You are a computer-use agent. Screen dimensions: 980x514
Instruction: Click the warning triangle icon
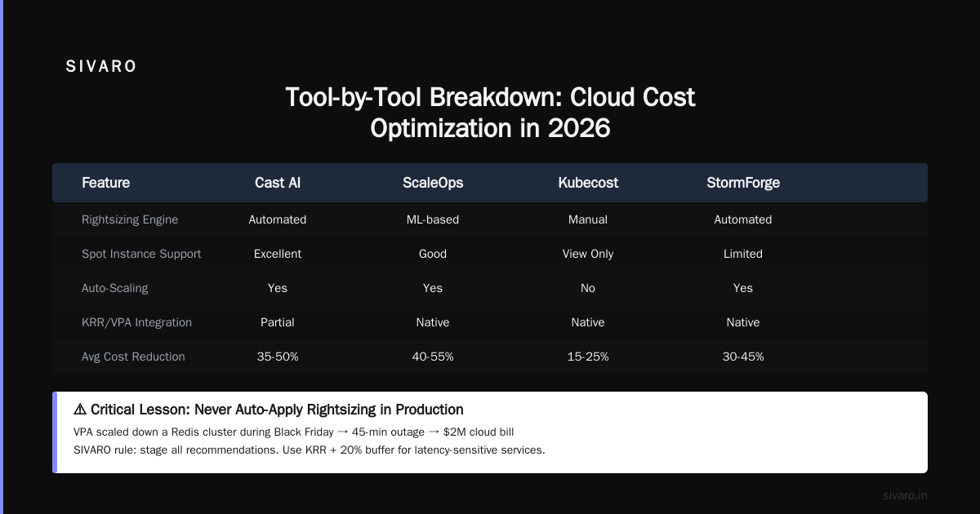coord(80,410)
